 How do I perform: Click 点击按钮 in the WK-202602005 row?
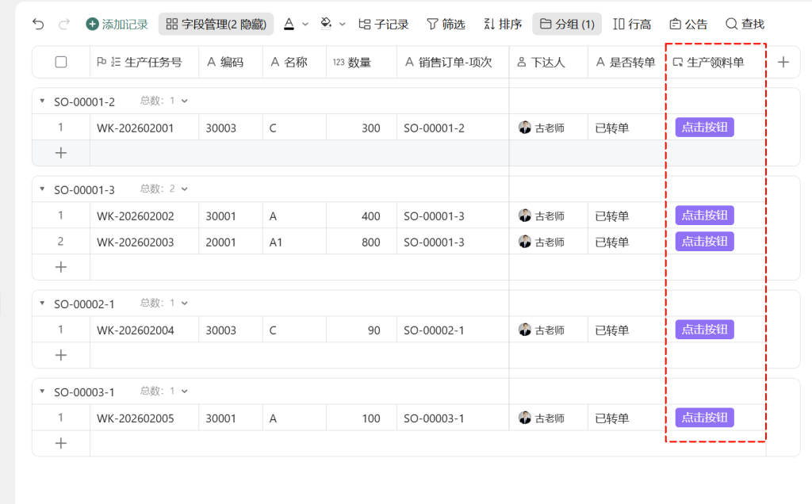click(704, 418)
